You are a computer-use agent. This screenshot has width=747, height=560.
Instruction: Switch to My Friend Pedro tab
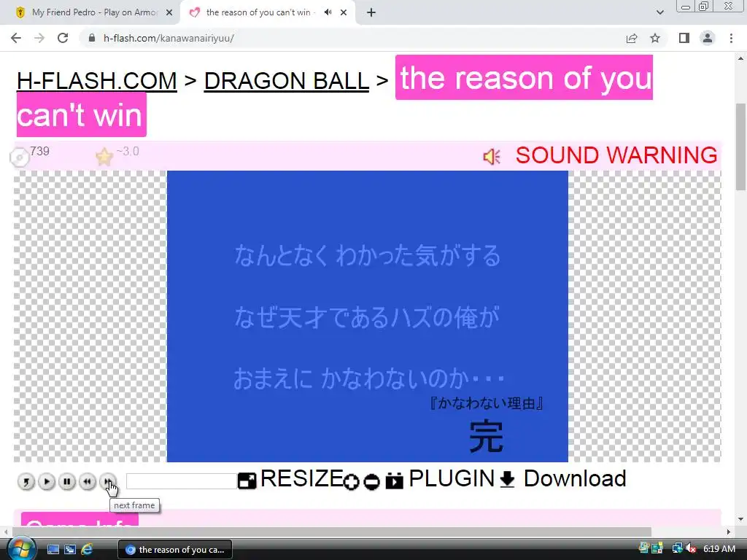[94, 12]
